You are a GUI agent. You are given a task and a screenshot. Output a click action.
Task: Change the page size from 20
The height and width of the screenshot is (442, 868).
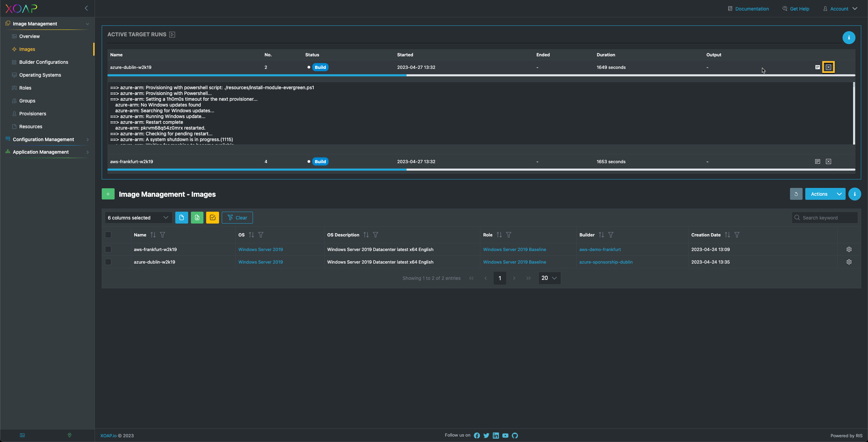(549, 278)
